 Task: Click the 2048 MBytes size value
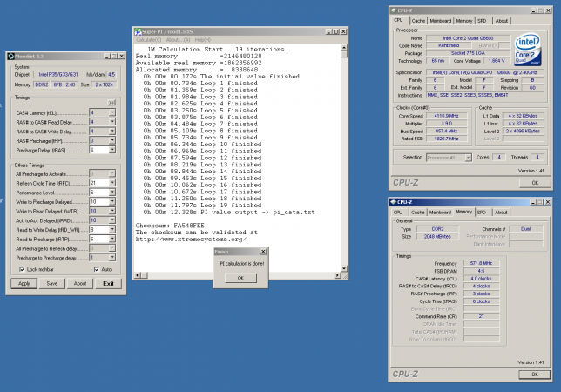(x=437, y=236)
